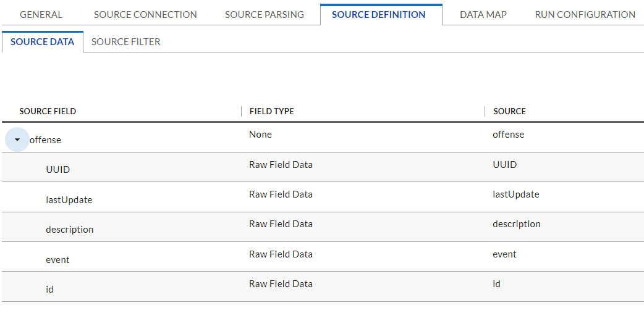
Task: Open the GENERAL tab
Action: click(x=41, y=15)
